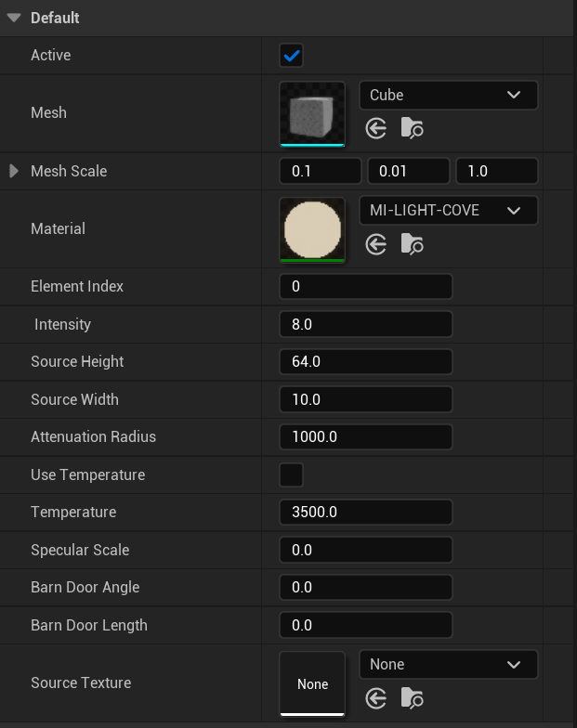
Task: Click the Intensity value field
Action: click(366, 324)
